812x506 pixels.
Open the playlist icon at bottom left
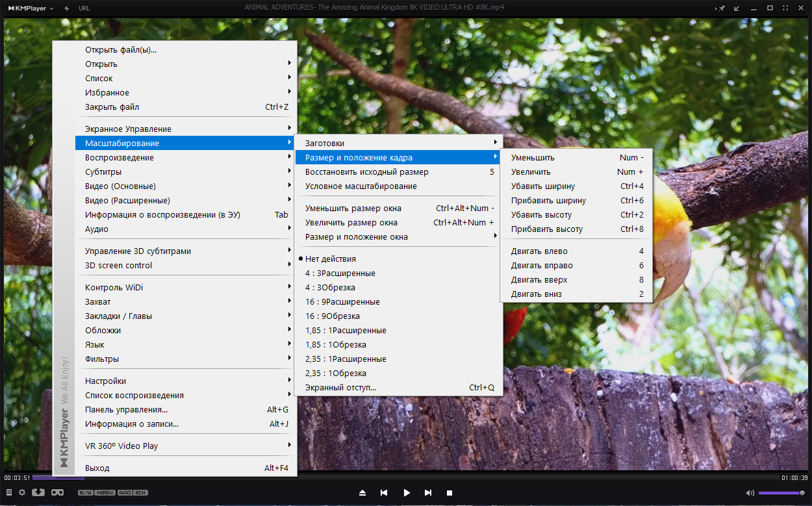[8, 492]
